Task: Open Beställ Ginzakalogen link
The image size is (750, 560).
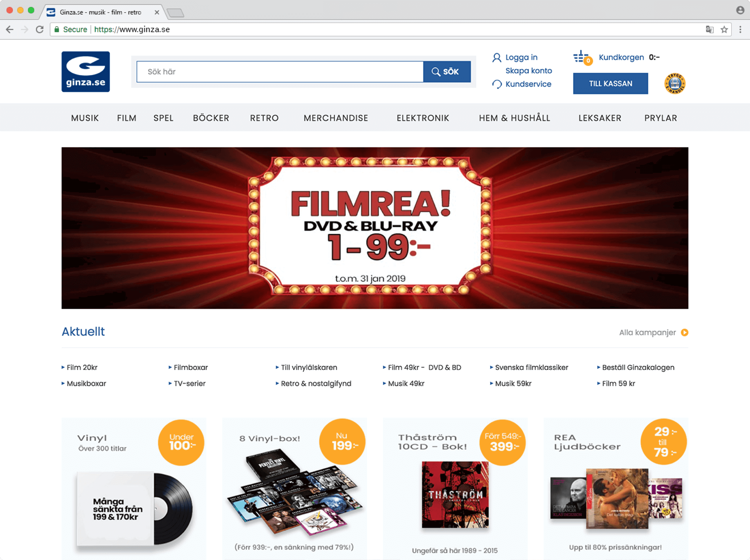Action: tap(638, 367)
